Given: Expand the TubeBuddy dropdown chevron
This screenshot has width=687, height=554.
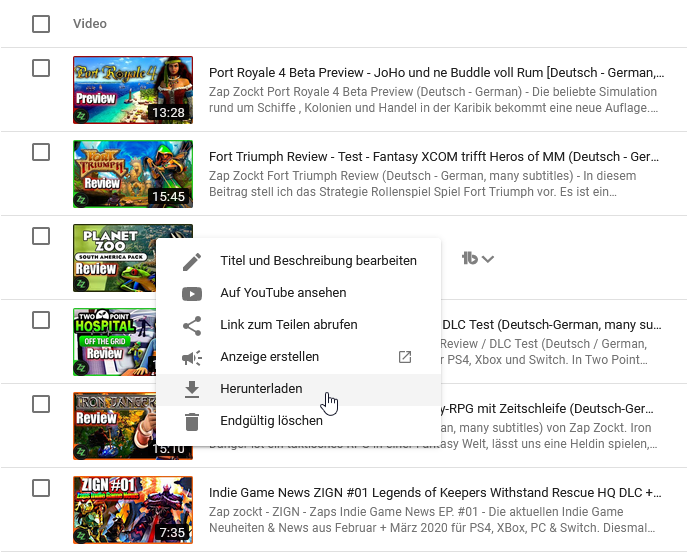Looking at the screenshot, I should click(488, 260).
